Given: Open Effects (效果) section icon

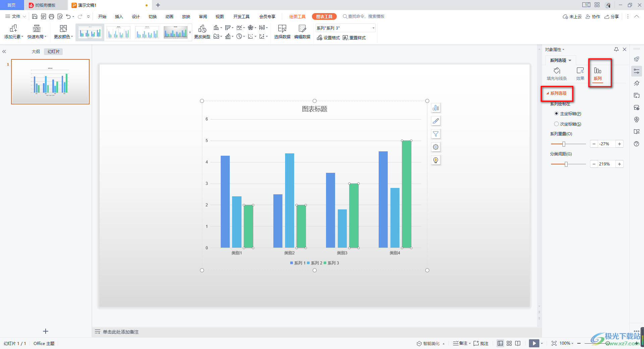Looking at the screenshot, I should (x=580, y=74).
